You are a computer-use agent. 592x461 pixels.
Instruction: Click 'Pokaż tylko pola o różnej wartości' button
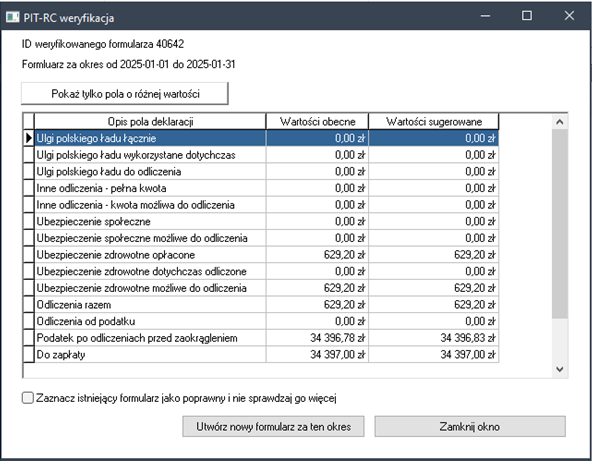tap(125, 94)
